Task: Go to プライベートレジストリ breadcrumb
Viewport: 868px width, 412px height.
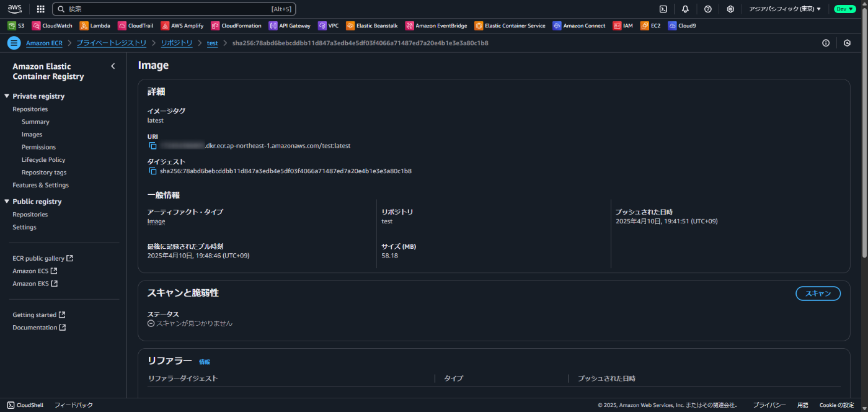Action: point(112,43)
